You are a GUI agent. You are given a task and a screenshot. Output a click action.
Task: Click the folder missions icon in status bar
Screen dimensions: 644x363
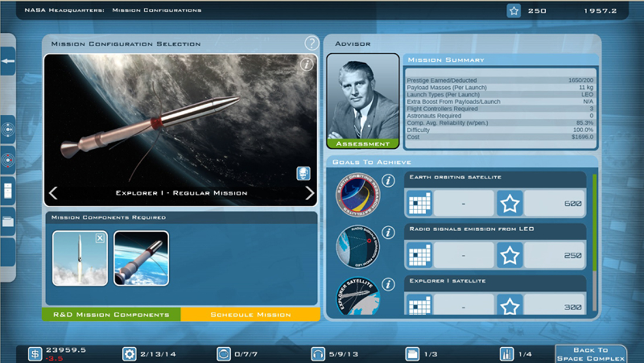(x=412, y=354)
